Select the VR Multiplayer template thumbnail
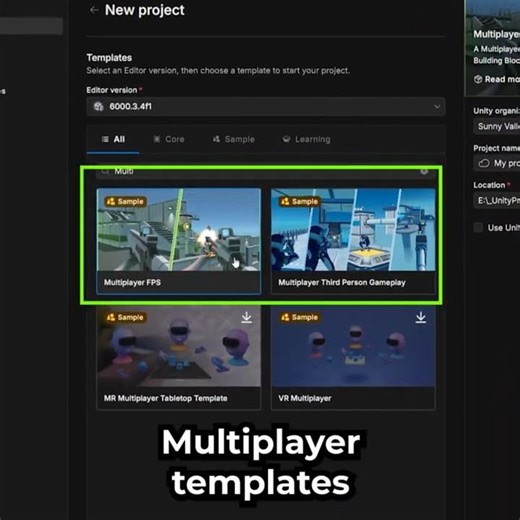This screenshot has height=520, width=520. pos(353,347)
